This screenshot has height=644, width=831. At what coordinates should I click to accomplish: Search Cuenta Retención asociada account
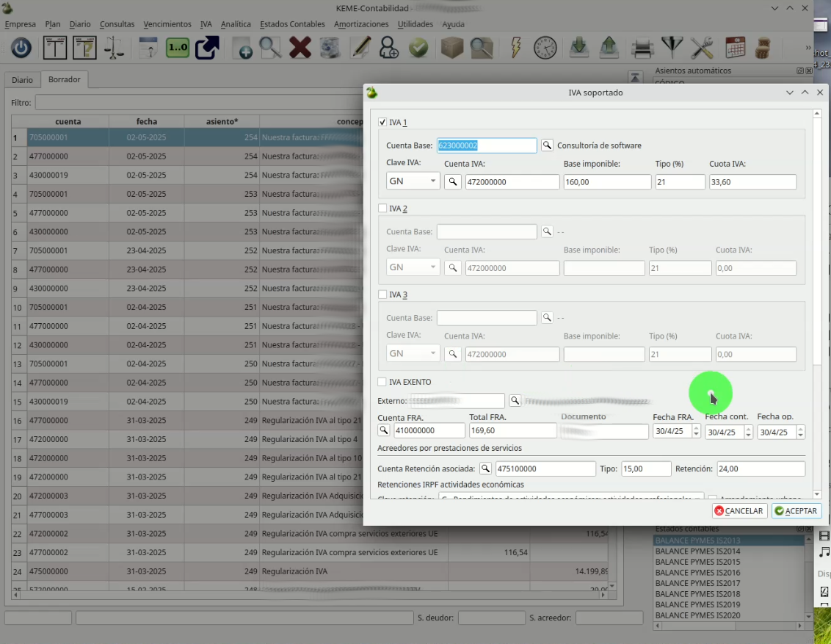point(485,468)
